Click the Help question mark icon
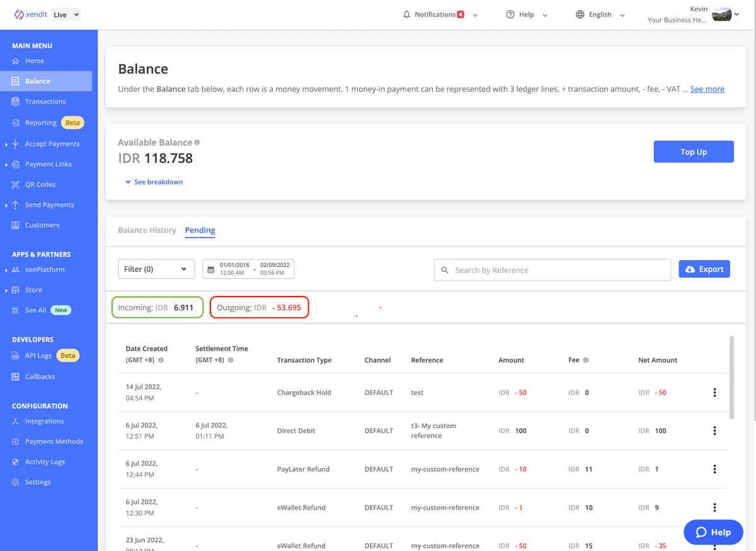 [x=510, y=14]
